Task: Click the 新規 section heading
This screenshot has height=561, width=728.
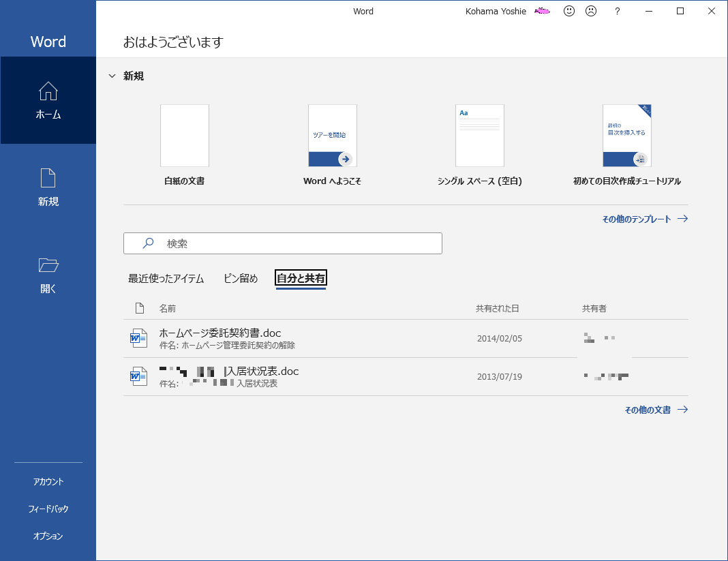Action: (133, 76)
